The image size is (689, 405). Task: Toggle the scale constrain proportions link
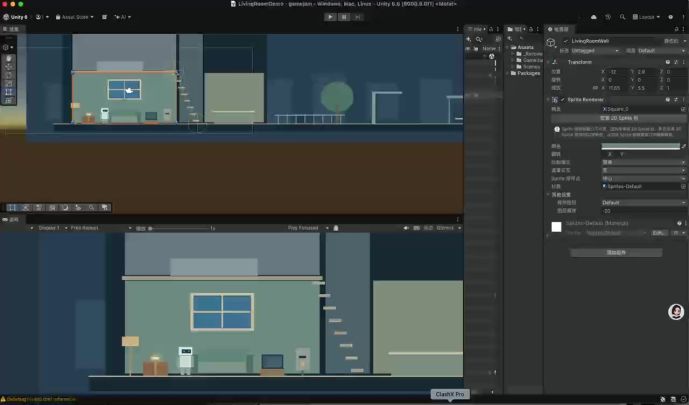[595, 88]
